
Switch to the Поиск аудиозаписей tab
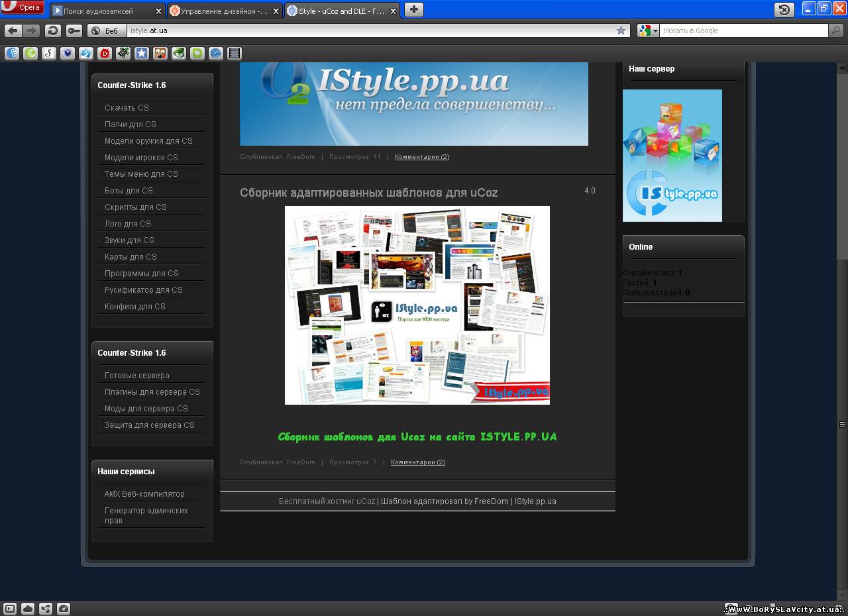(107, 11)
